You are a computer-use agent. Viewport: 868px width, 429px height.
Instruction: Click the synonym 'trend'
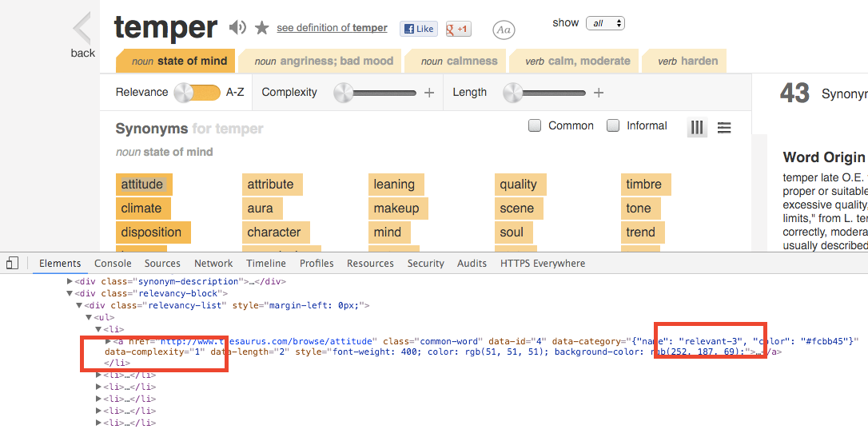tap(642, 232)
